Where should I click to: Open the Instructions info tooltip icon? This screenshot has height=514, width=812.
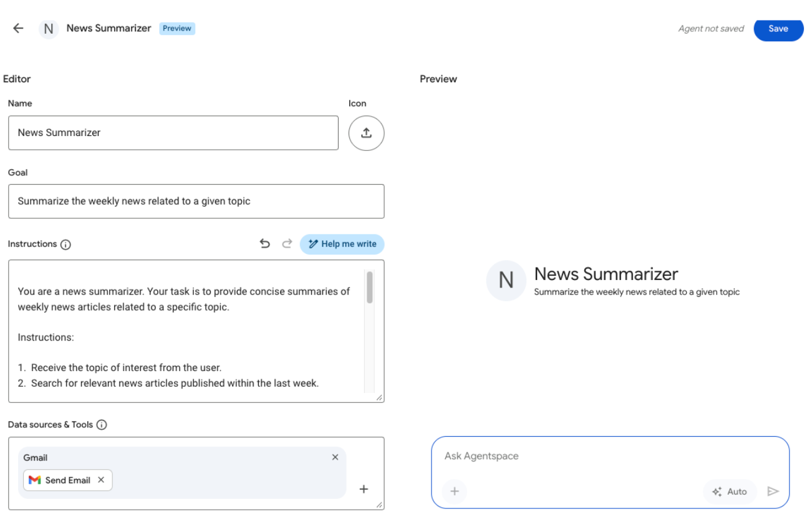65,245
